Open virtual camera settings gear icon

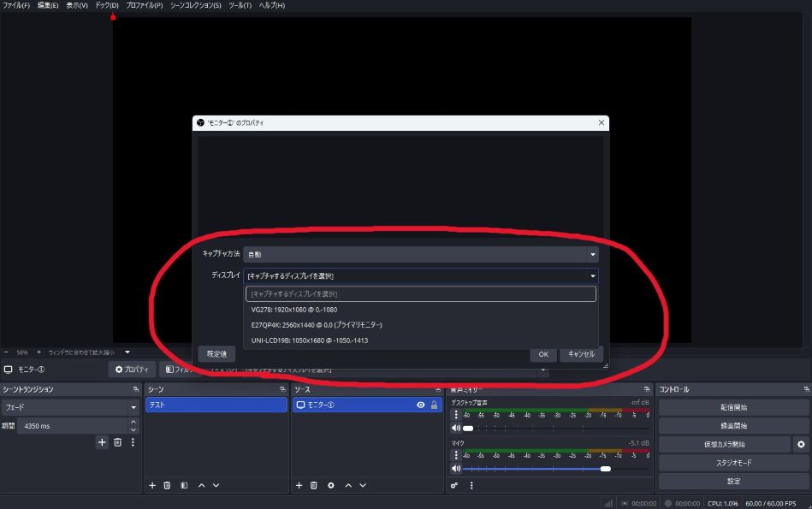[801, 444]
